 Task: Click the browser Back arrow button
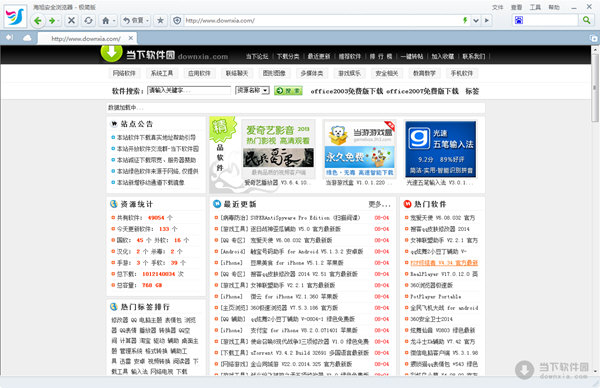click(x=38, y=21)
